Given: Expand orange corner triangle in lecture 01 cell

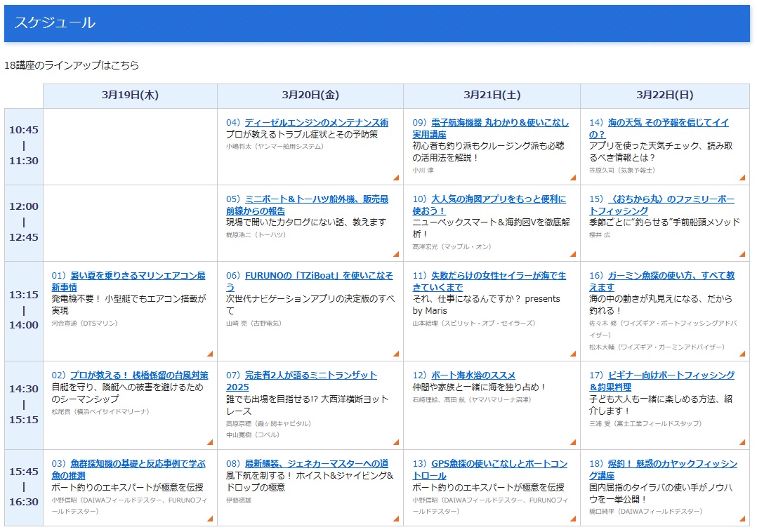Looking at the screenshot, I should click(x=209, y=354).
